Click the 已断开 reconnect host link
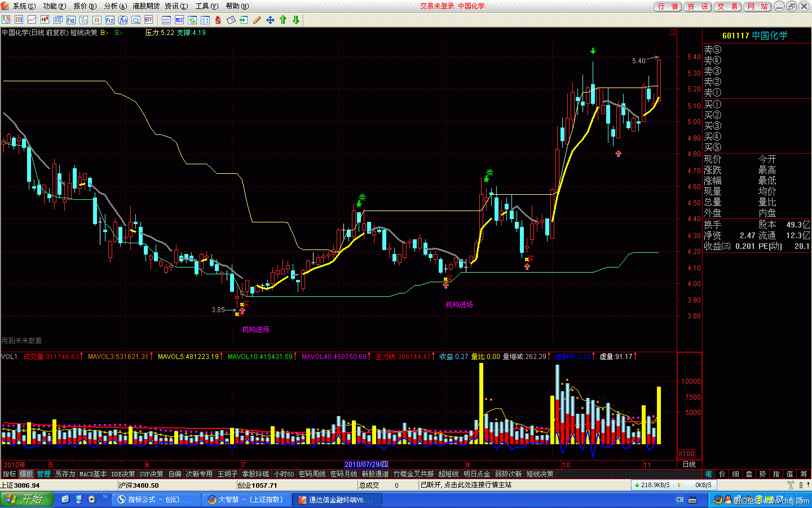 pyautogui.click(x=466, y=485)
